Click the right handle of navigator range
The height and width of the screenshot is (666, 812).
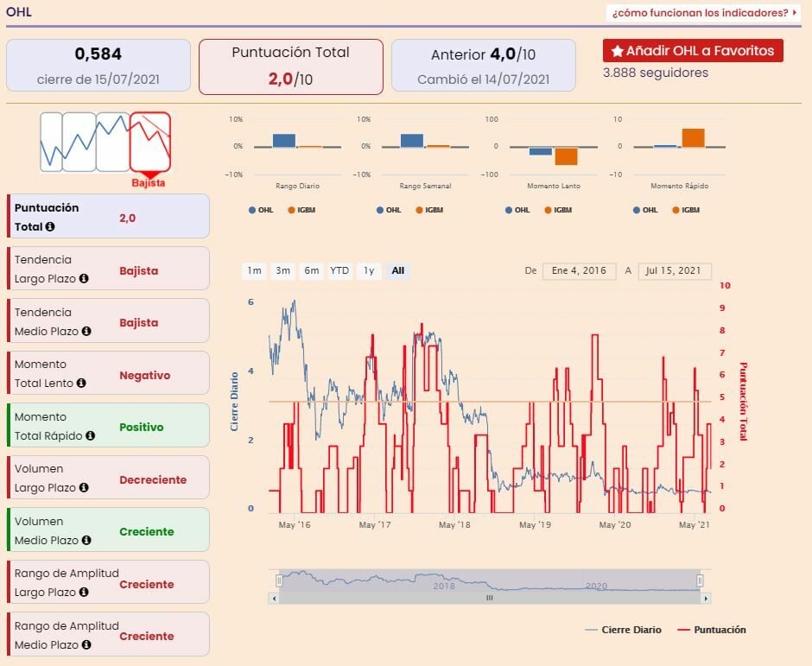(x=700, y=580)
